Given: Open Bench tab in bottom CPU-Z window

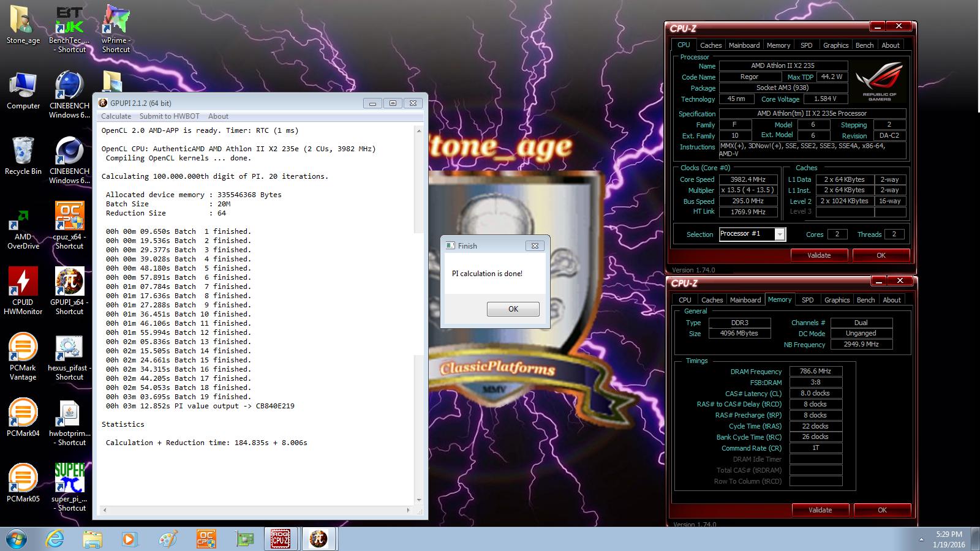Looking at the screenshot, I should [x=866, y=300].
